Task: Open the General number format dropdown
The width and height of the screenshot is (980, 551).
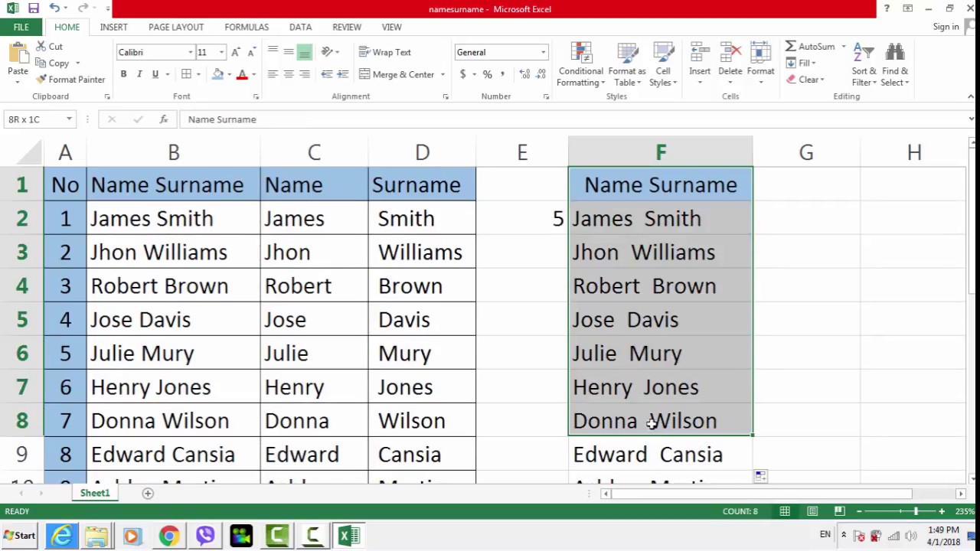Action: [543, 52]
